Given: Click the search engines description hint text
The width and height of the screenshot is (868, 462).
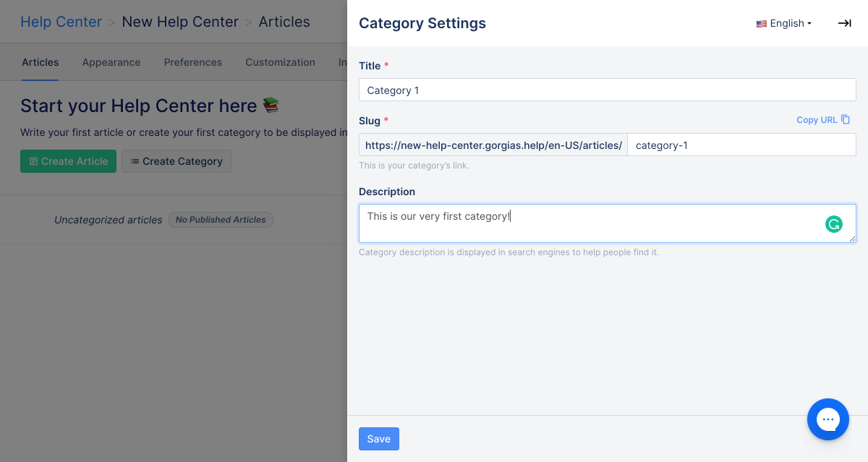Looking at the screenshot, I should click(x=509, y=252).
